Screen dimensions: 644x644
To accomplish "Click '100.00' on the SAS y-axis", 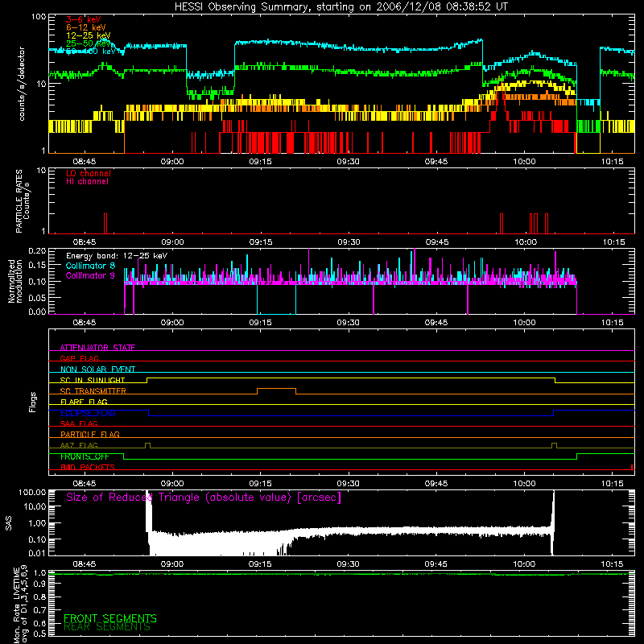I will tap(32, 492).
